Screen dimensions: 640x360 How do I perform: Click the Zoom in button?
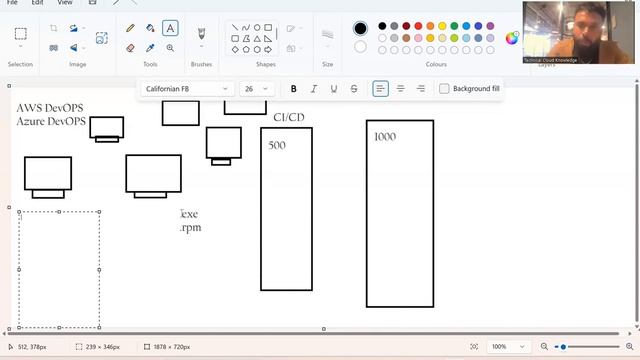click(629, 347)
